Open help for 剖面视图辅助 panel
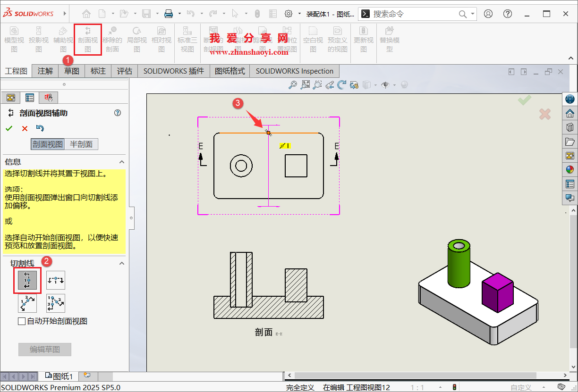The height and width of the screenshot is (392, 578). 118,113
